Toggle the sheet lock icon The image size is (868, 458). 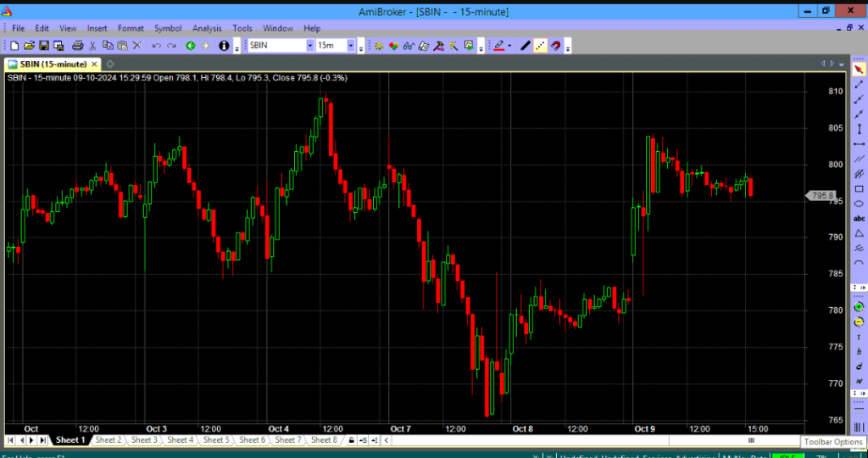351,441
